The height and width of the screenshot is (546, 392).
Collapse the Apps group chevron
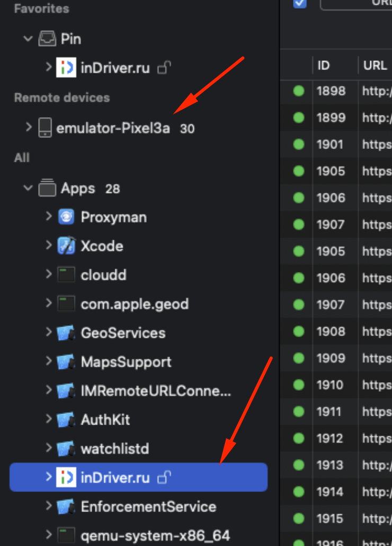pyautogui.click(x=28, y=188)
